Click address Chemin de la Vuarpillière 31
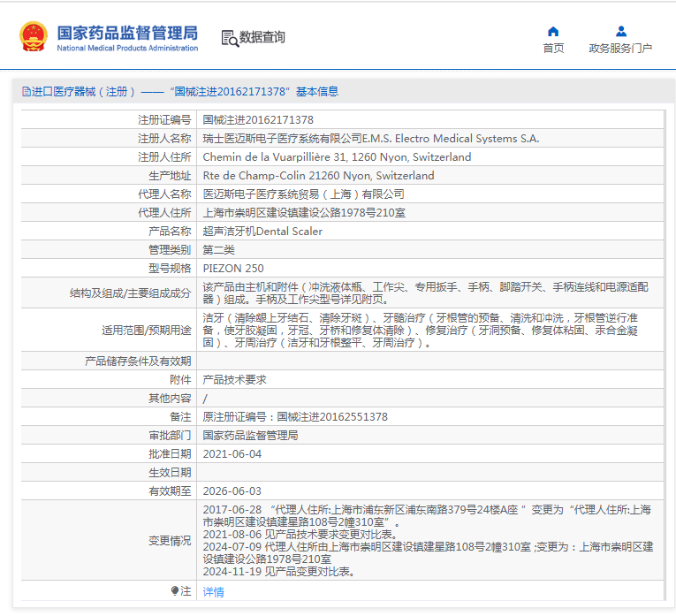The height and width of the screenshot is (616, 676). tap(337, 157)
